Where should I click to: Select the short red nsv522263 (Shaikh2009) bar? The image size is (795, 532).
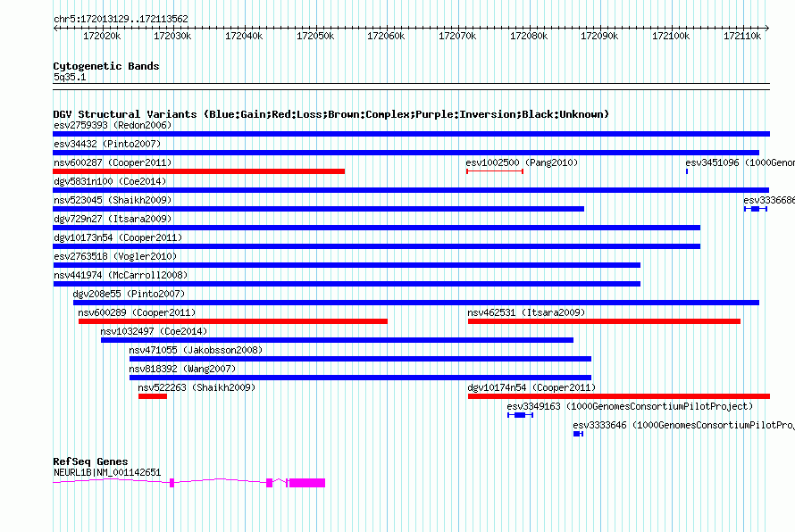(x=153, y=396)
